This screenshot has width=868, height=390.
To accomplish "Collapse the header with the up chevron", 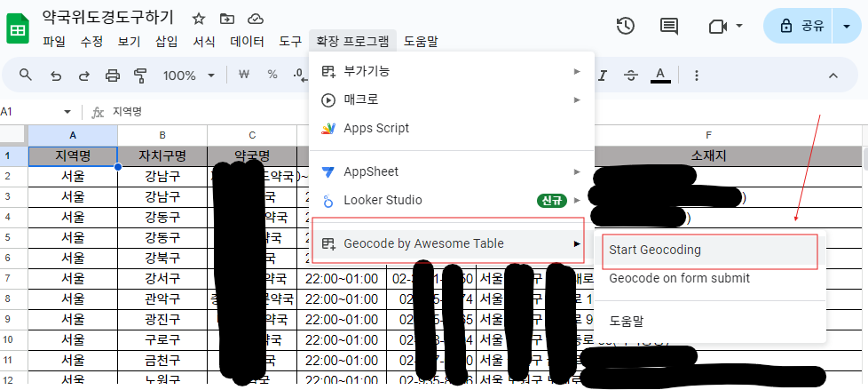I will click(833, 76).
